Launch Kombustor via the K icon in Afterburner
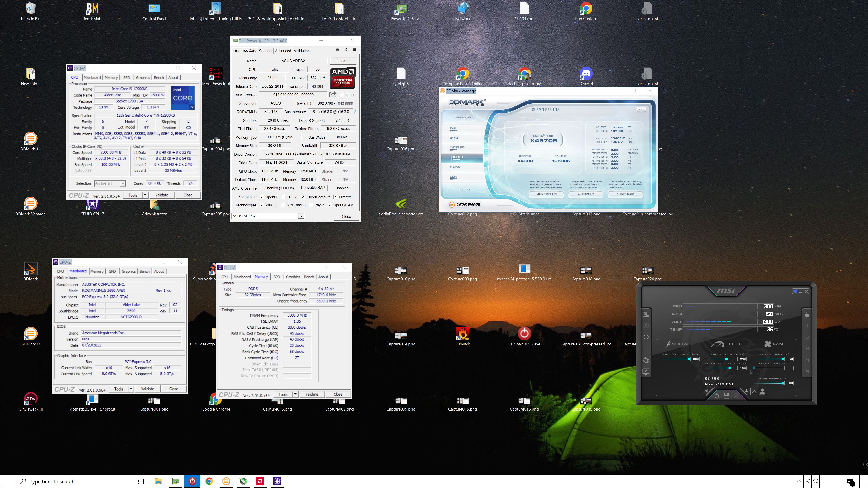This screenshot has height=488, width=868. click(646, 326)
